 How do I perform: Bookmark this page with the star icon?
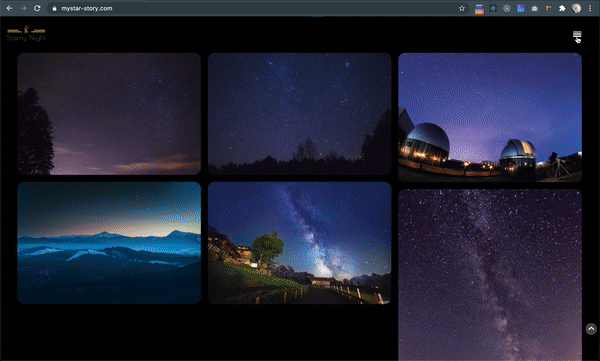point(462,8)
